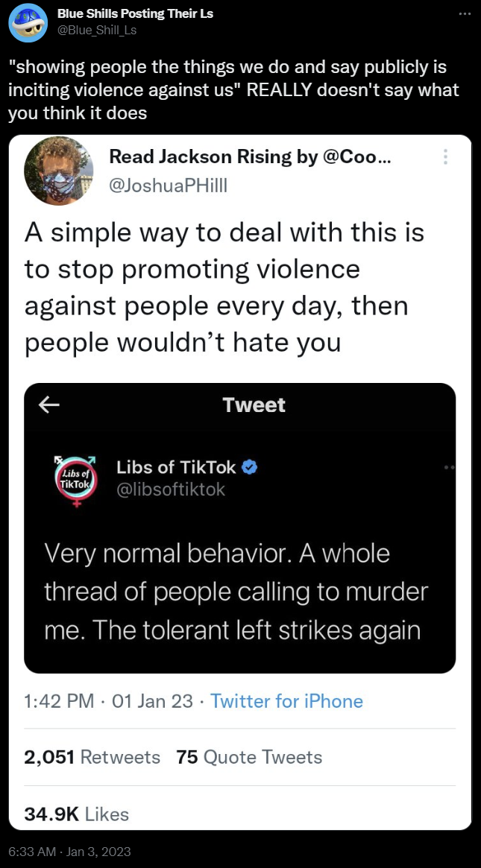The height and width of the screenshot is (868, 481).
Task: Click the blue verified checkmark badge
Action: (x=251, y=467)
